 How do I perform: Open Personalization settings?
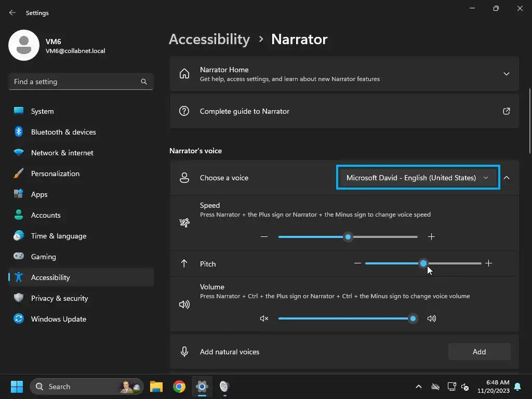coord(81,174)
